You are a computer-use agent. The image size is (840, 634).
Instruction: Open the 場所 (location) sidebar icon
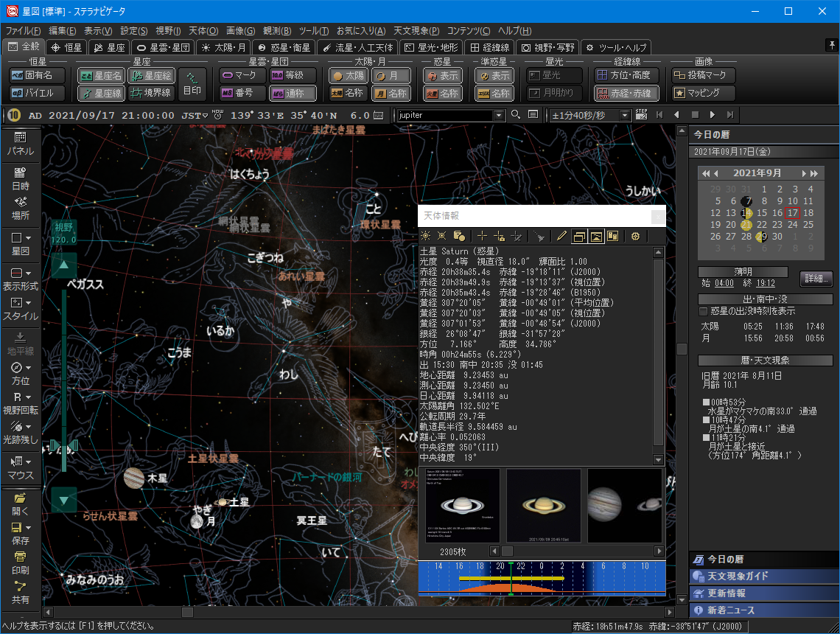coord(20,206)
